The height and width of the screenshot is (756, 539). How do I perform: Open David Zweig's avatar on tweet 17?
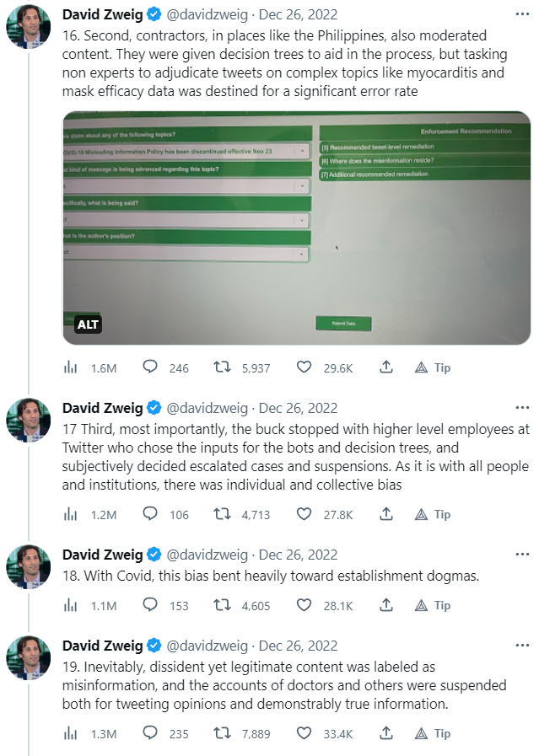(x=29, y=421)
